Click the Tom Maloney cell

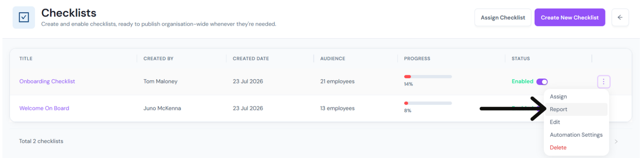pyautogui.click(x=160, y=82)
